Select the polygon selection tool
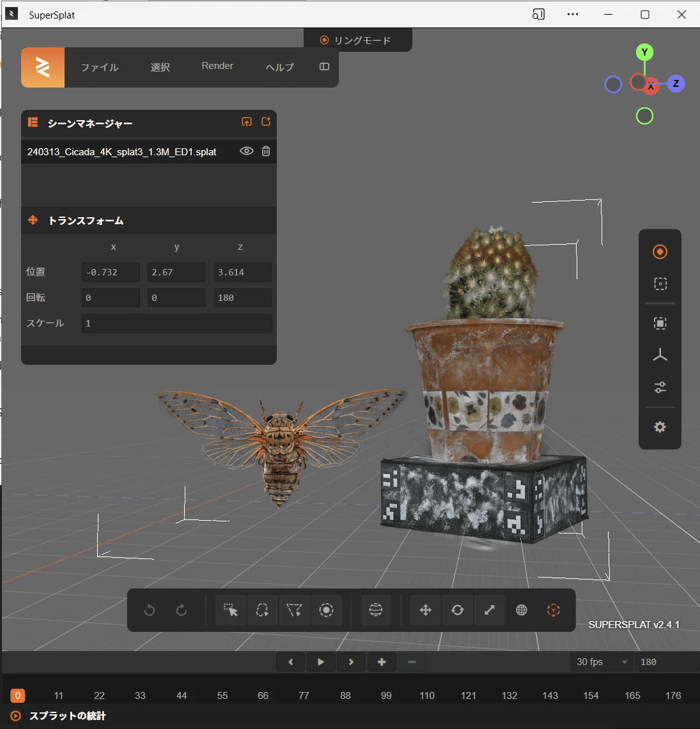This screenshot has height=729, width=700. (x=294, y=610)
